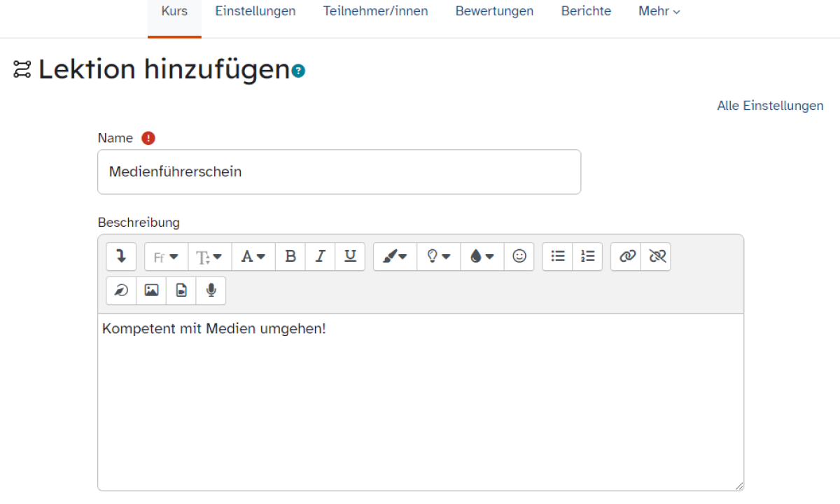Underline the selected text
Image resolution: width=840 pixels, height=504 pixels.
350,257
